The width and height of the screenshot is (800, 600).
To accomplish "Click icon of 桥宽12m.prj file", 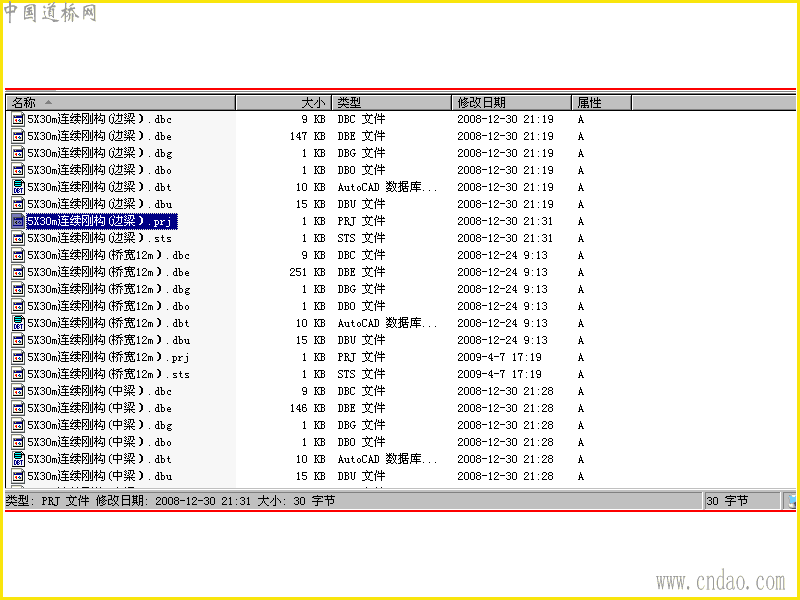I will click(x=18, y=357).
